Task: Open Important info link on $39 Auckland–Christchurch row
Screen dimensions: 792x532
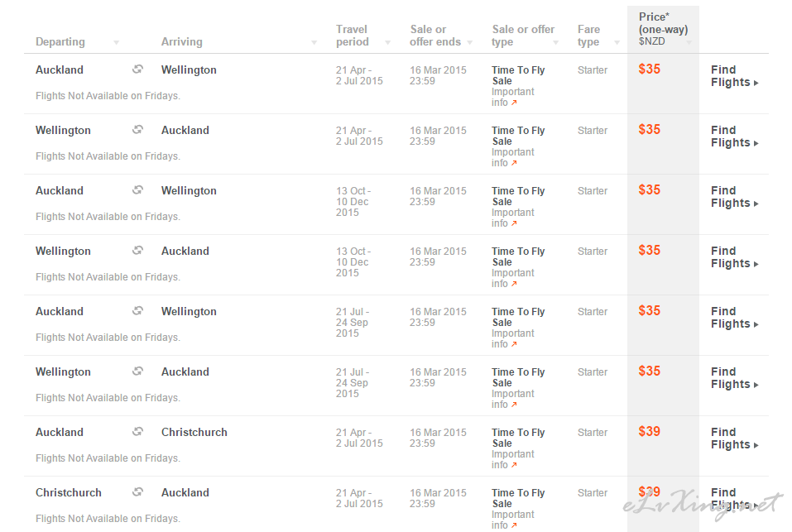Action: (x=512, y=459)
